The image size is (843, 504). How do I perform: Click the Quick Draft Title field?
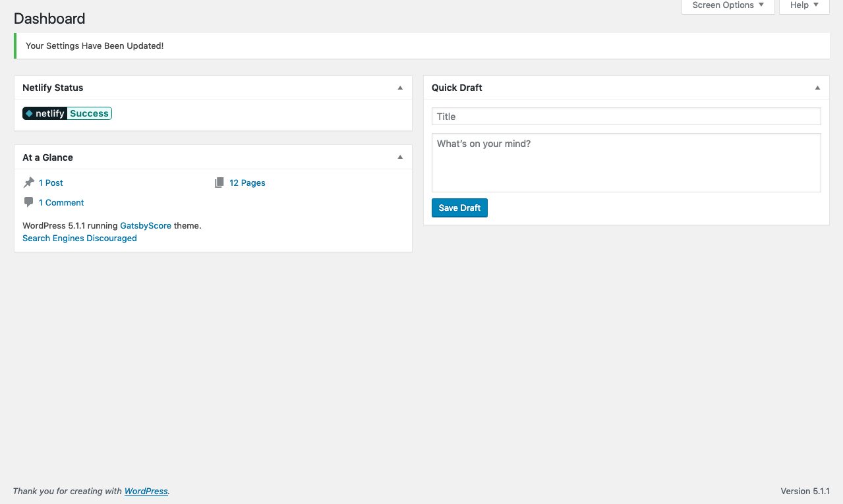626,117
